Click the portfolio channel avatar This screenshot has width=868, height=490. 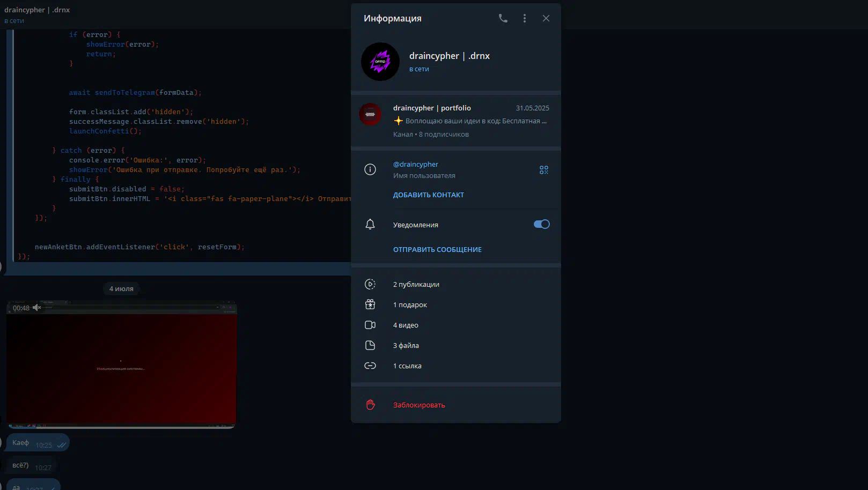(370, 114)
